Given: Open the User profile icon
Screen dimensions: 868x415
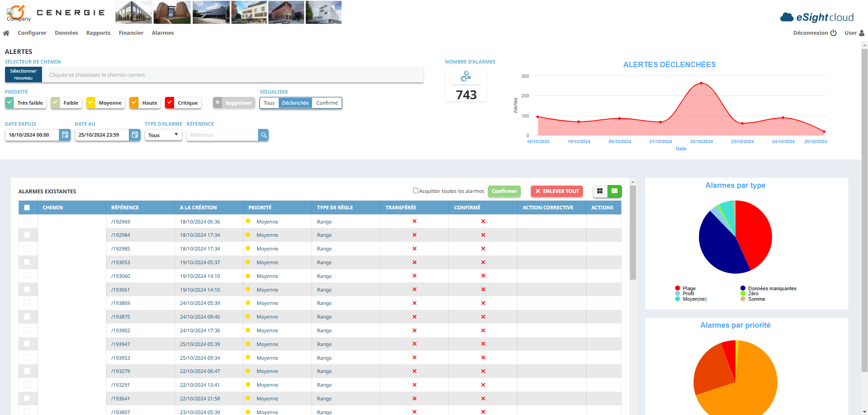Looking at the screenshot, I should point(862,33).
